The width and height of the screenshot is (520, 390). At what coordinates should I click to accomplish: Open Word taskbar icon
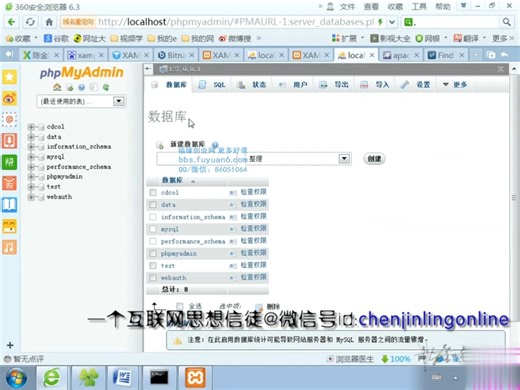122,378
